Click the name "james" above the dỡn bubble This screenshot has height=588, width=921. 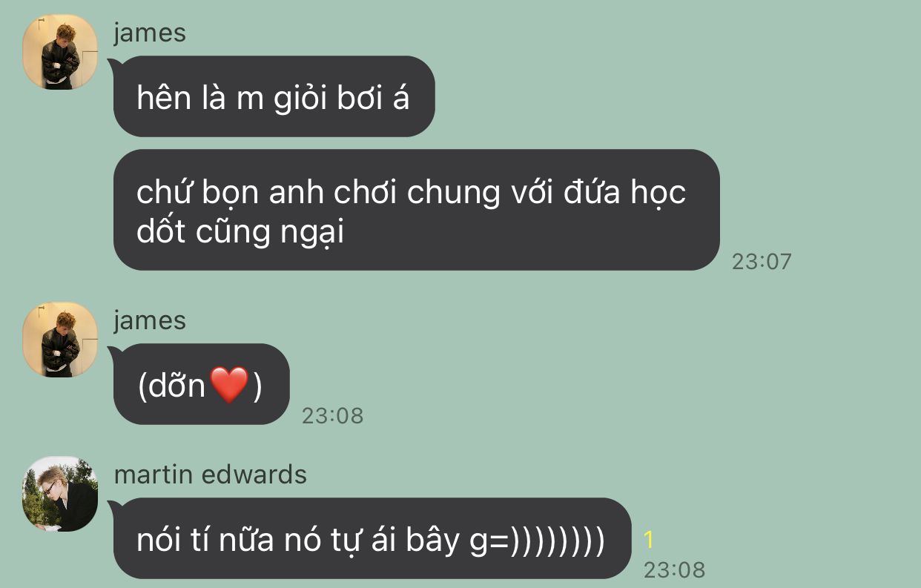[x=150, y=320]
